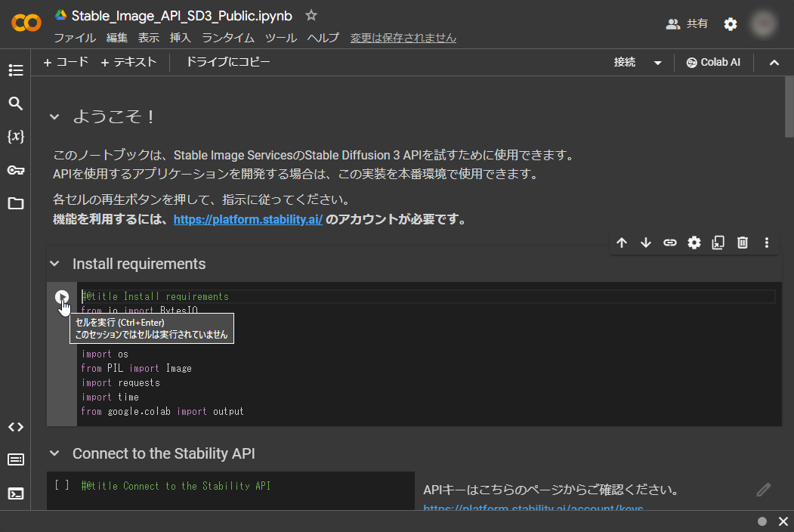This screenshot has width=794, height=532.
Task: Collapse the Connect to the Stability API section
Action: [x=54, y=453]
